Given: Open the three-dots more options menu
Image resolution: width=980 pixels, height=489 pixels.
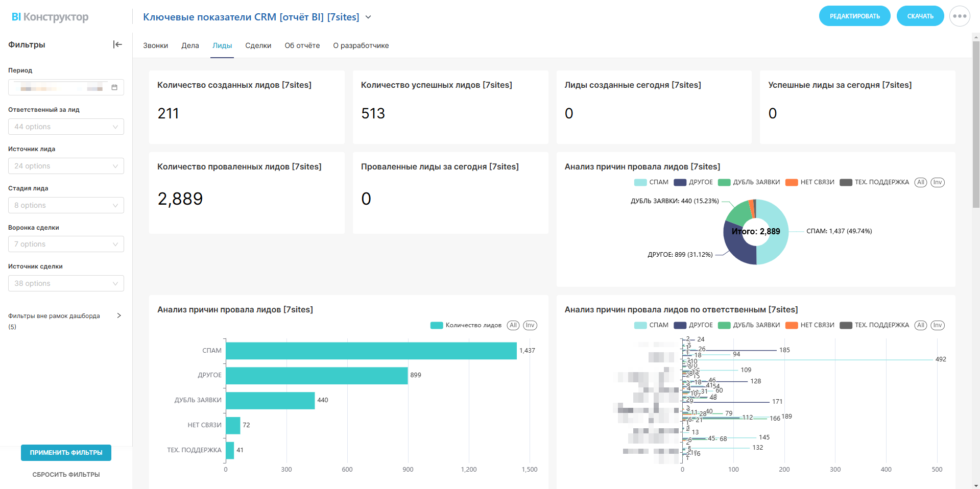Looking at the screenshot, I should (959, 16).
